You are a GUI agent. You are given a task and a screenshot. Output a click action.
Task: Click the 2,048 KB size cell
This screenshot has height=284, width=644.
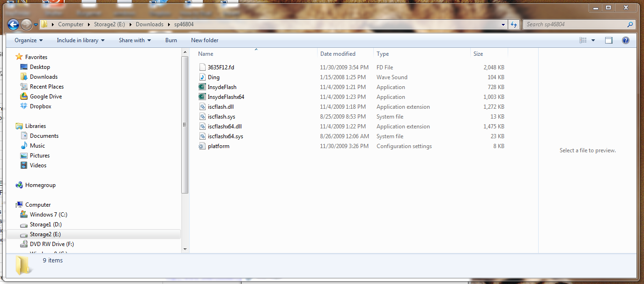(494, 67)
